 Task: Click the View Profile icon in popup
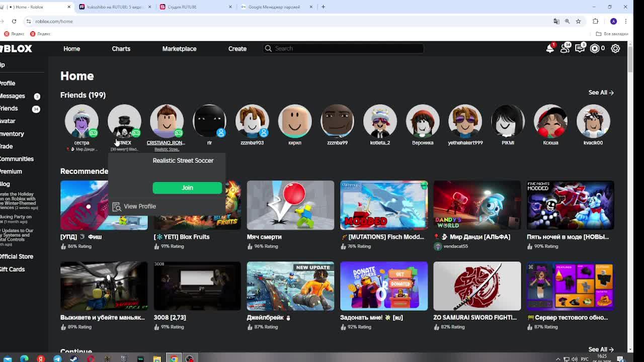point(117,206)
